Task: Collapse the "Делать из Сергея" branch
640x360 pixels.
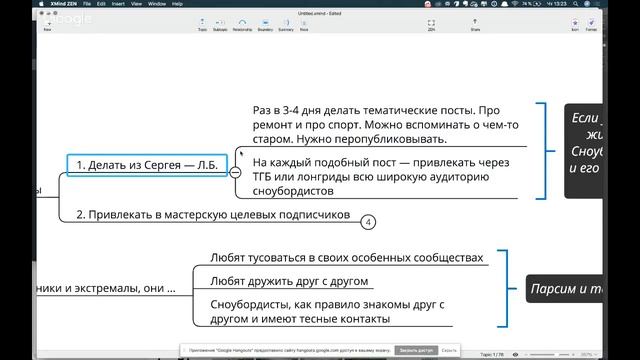Action: pos(235,173)
